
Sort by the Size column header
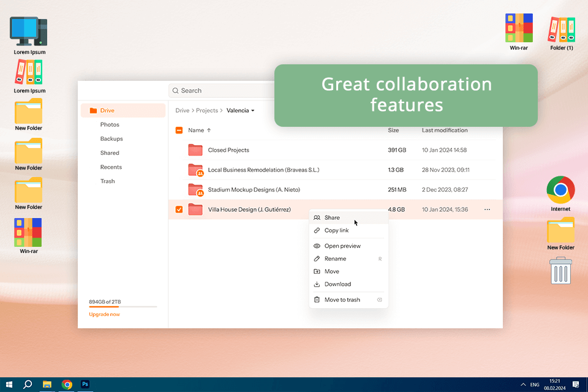click(x=393, y=130)
